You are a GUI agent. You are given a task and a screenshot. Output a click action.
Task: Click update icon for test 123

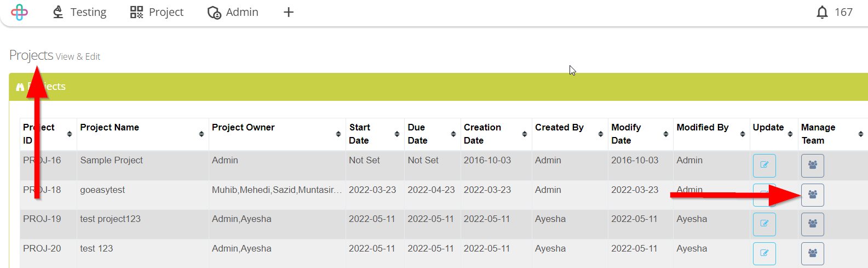pyautogui.click(x=764, y=253)
